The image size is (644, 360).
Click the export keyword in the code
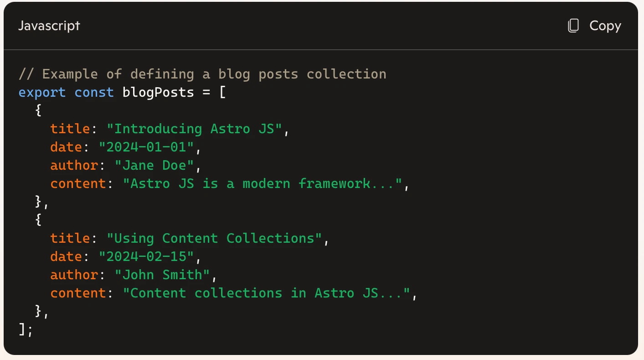click(42, 92)
